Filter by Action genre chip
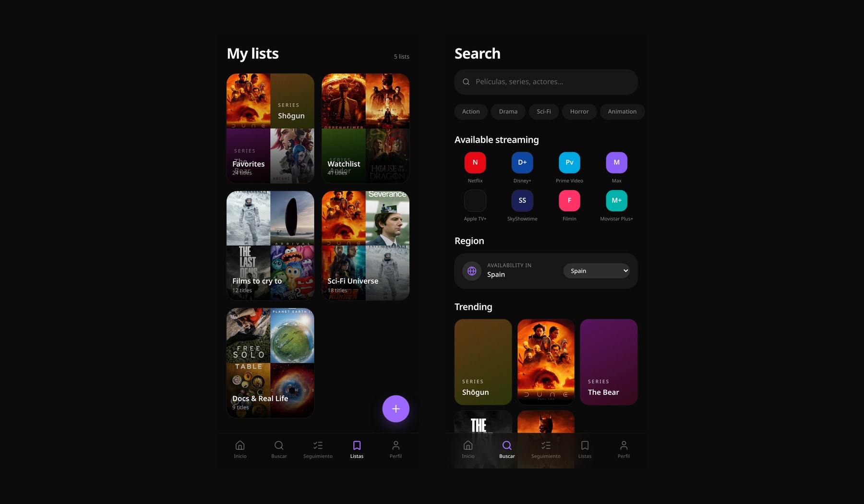864x504 pixels. pyautogui.click(x=470, y=111)
